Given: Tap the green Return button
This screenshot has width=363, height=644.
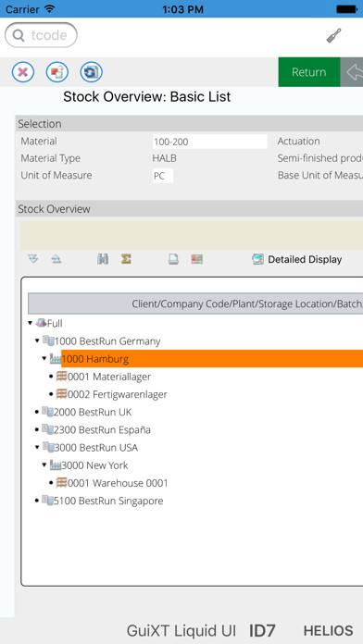Looking at the screenshot, I should coord(309,72).
